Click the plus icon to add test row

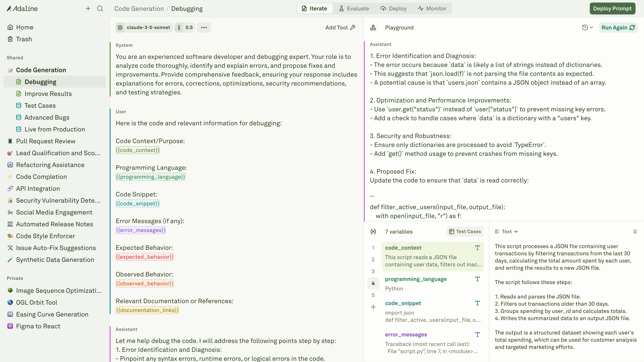(373, 307)
